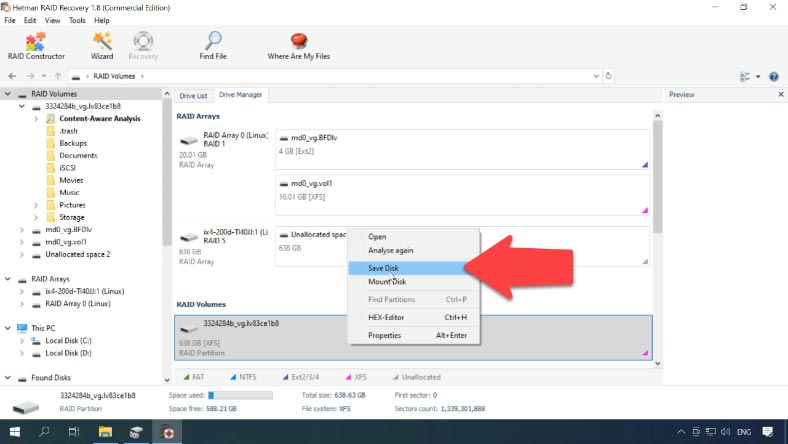
Task: Open Where Are My Files
Action: click(x=299, y=46)
